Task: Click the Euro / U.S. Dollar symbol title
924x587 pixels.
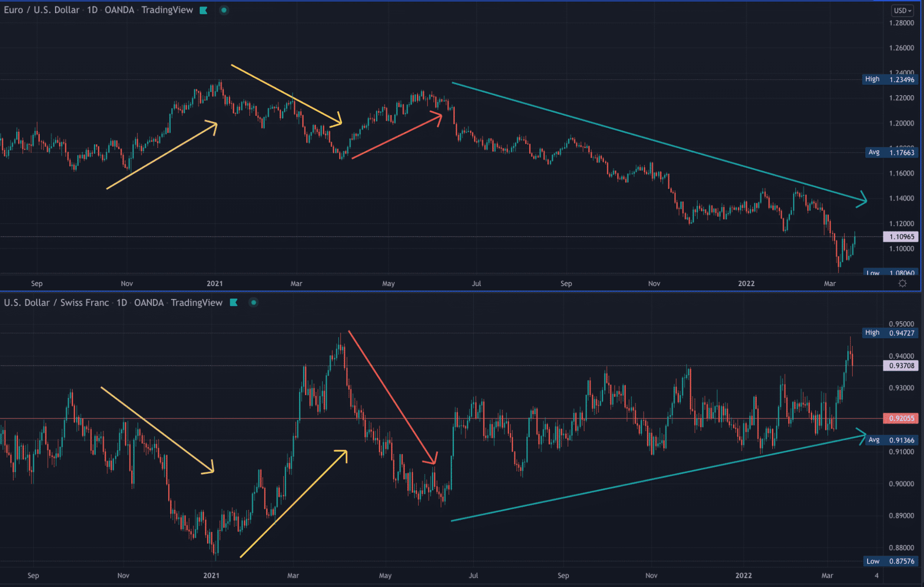Action: [x=42, y=10]
